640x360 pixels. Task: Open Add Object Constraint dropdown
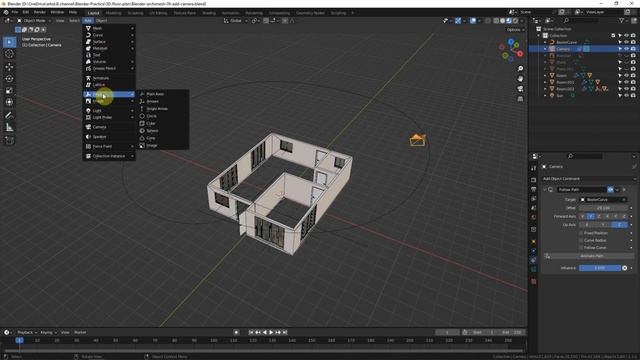click(x=589, y=179)
